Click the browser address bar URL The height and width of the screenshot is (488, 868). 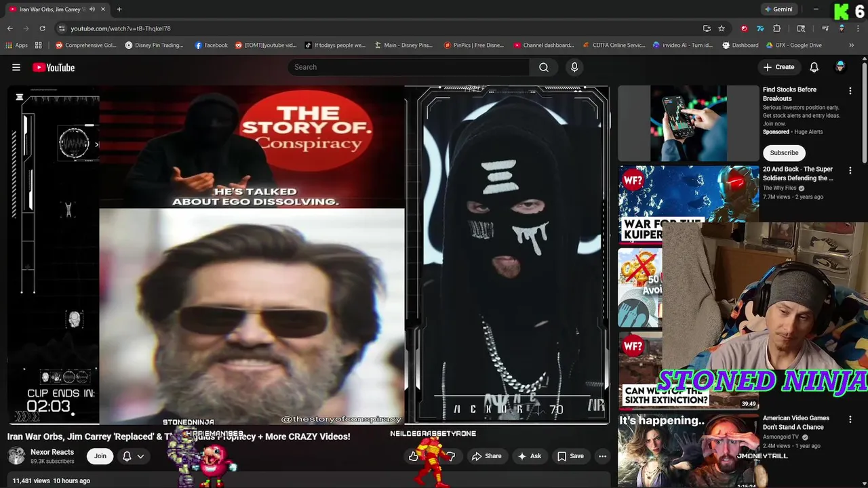(x=121, y=28)
